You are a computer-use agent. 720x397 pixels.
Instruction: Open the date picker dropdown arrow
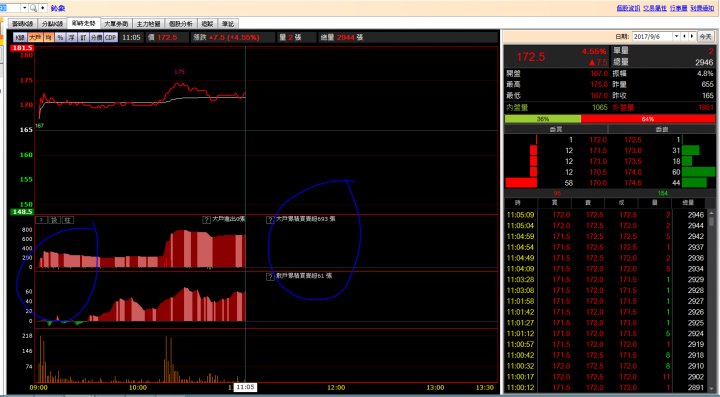[676, 36]
